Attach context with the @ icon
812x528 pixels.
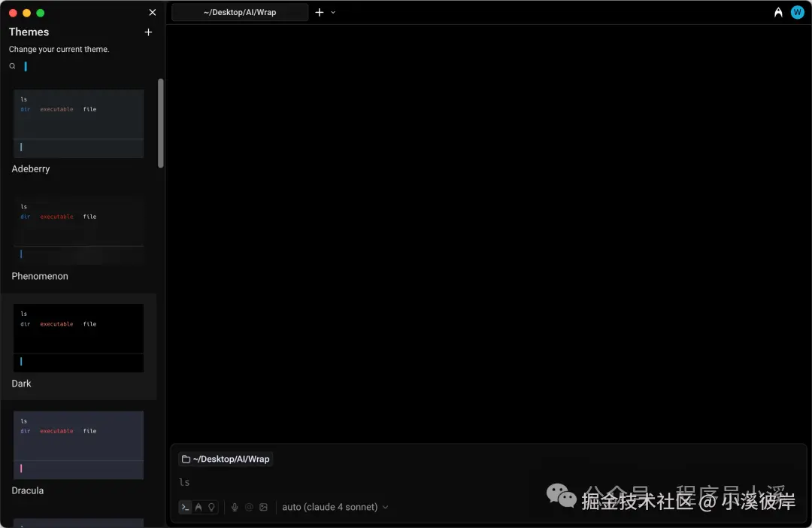[x=249, y=507]
